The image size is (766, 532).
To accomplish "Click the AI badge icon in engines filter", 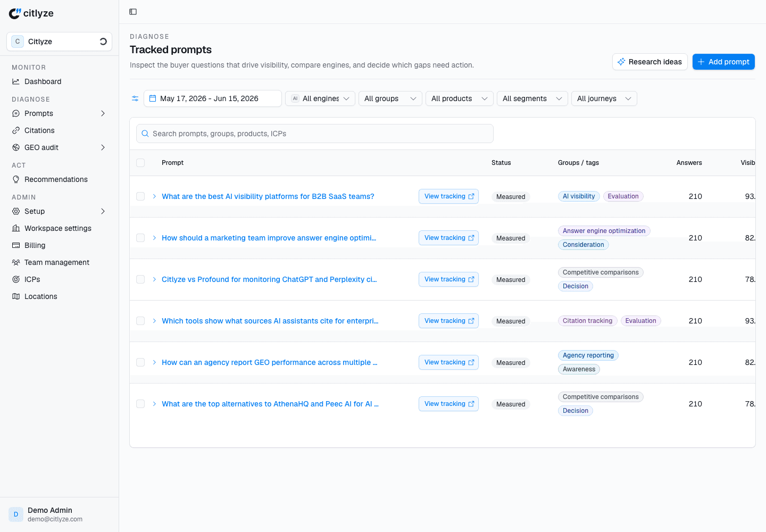I will (x=295, y=98).
